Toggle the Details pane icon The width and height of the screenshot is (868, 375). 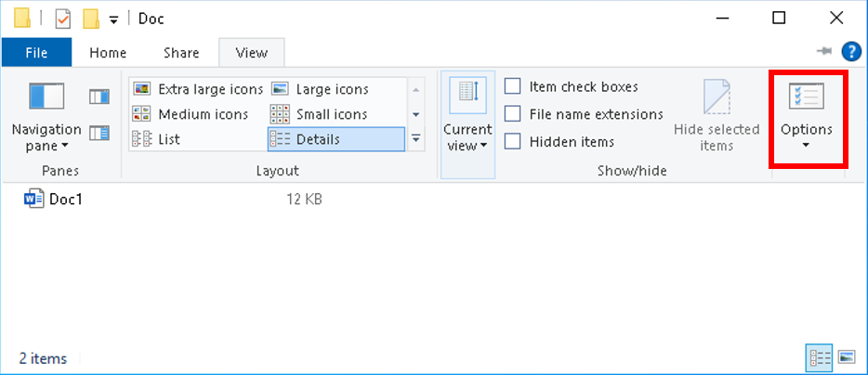tap(99, 134)
